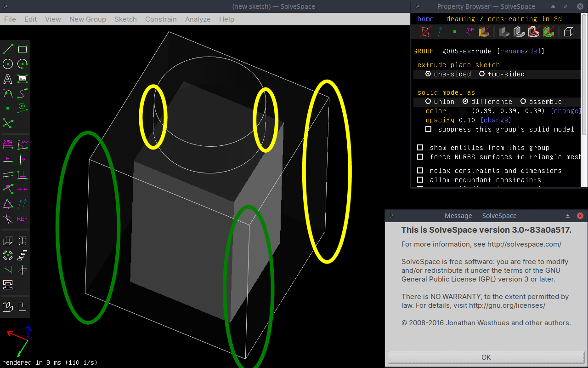Apply the point-on-line coincident constraint tool
Image resolution: width=588 pixels, height=368 pixels.
tap(8, 189)
